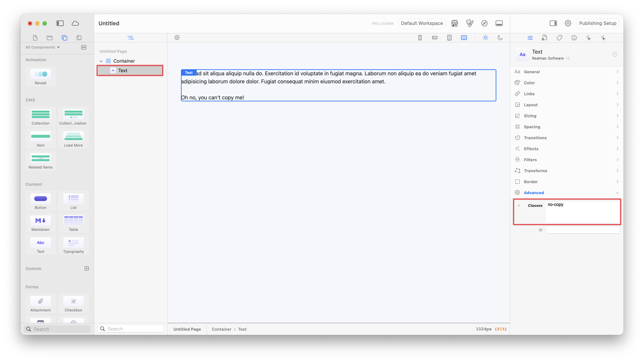Image resolution: width=644 pixels, height=362 pixels.
Task: Open the compass preview icon in the toolbar
Action: 484,23
